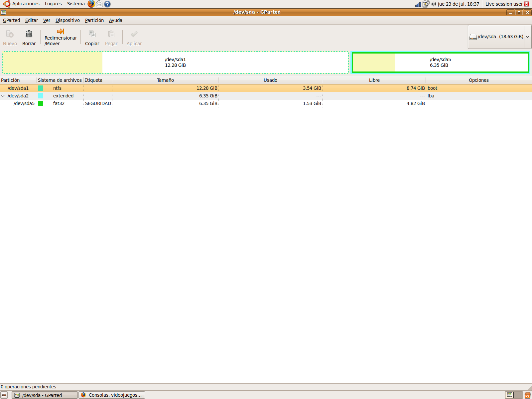Switch to the second workspace in pager

coord(518,395)
